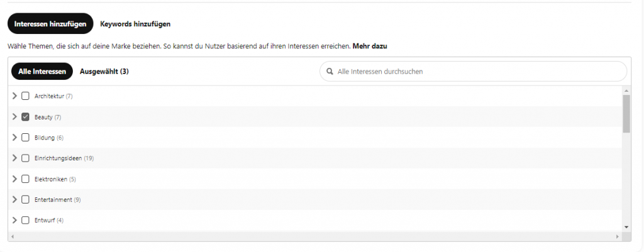The width and height of the screenshot is (644, 252).
Task: Expand the Entwurf category
Action: (15, 221)
